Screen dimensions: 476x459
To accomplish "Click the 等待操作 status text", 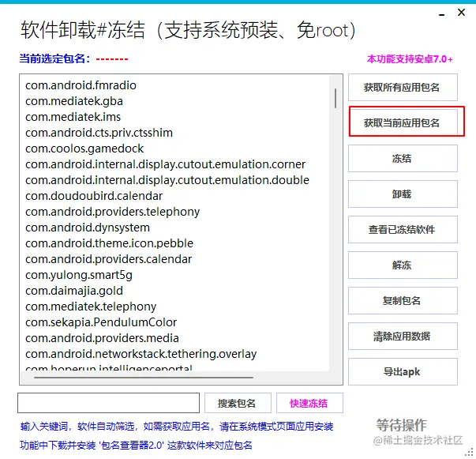I will click(401, 425).
